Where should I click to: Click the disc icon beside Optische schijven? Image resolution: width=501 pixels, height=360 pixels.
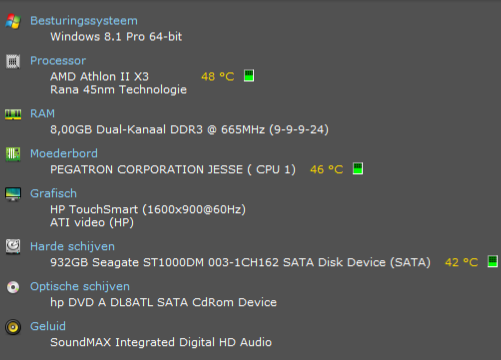(x=13, y=287)
